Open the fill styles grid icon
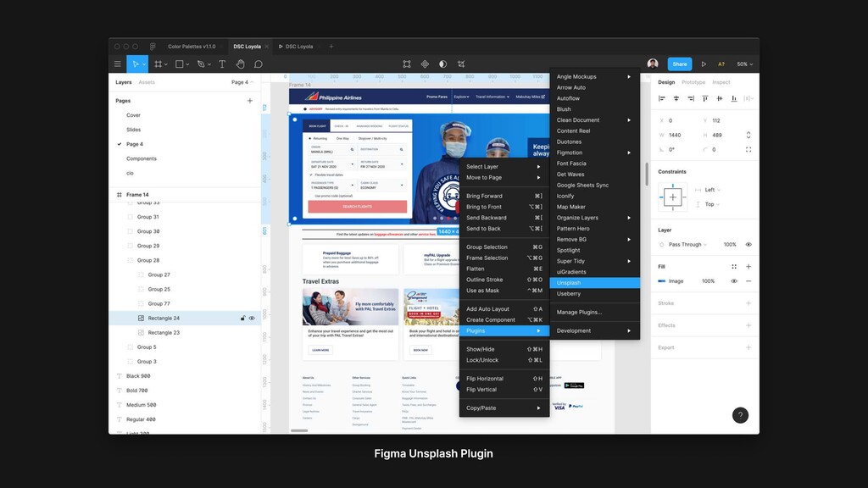This screenshot has width=868, height=488. tap(734, 267)
